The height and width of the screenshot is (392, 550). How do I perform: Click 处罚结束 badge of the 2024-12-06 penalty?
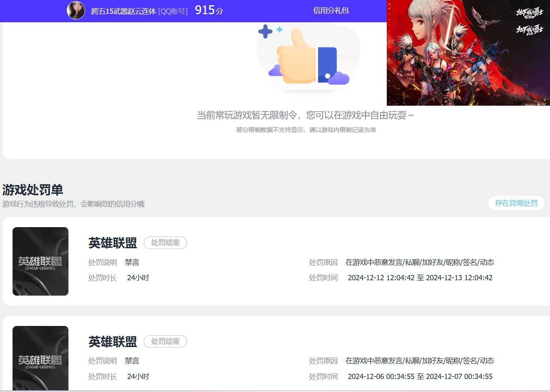click(165, 341)
